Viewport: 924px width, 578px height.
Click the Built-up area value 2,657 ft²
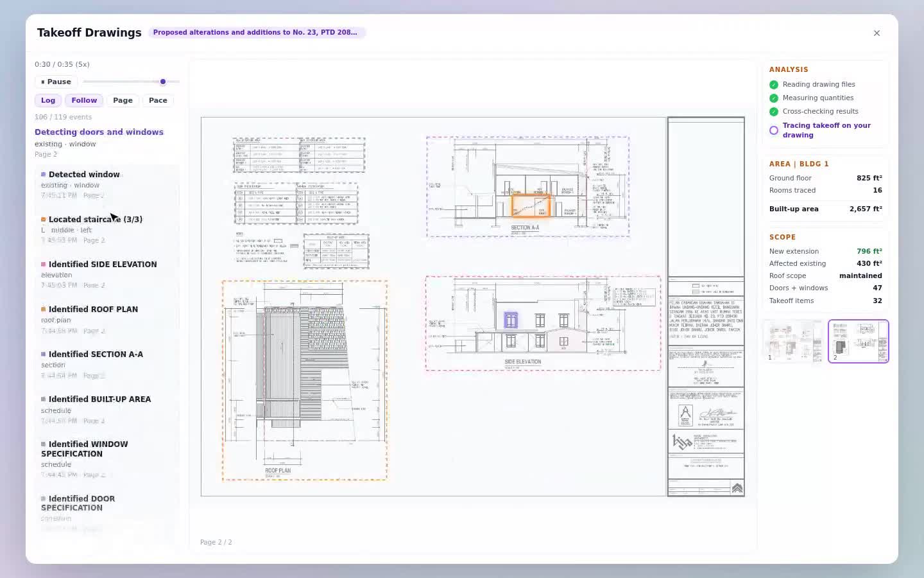click(866, 209)
